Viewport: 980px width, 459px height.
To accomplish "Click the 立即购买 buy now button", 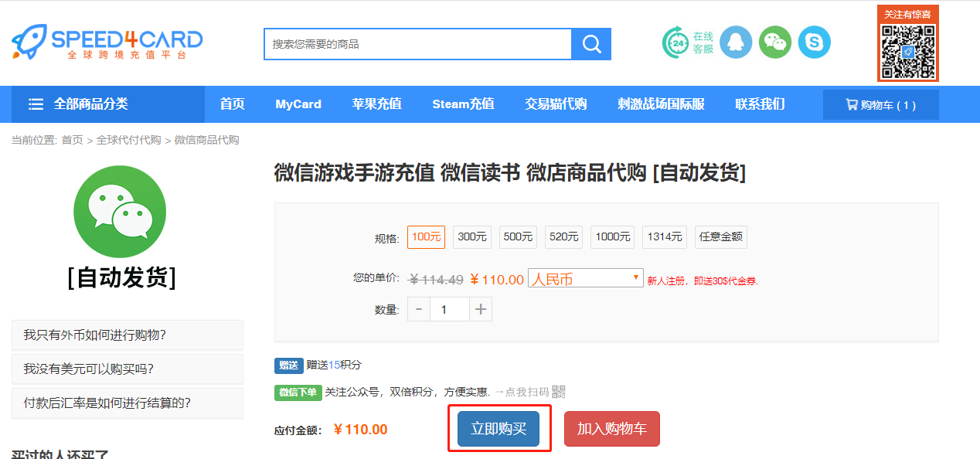I will tap(499, 428).
